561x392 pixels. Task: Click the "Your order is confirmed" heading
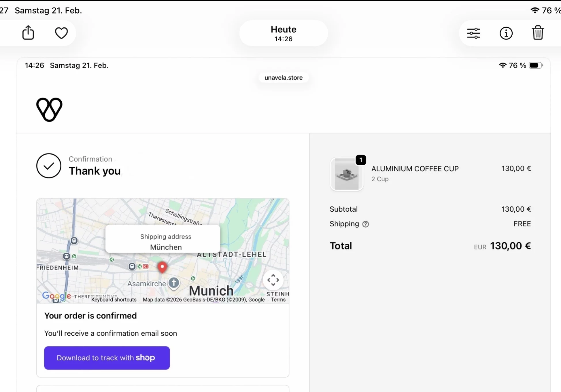click(x=90, y=316)
